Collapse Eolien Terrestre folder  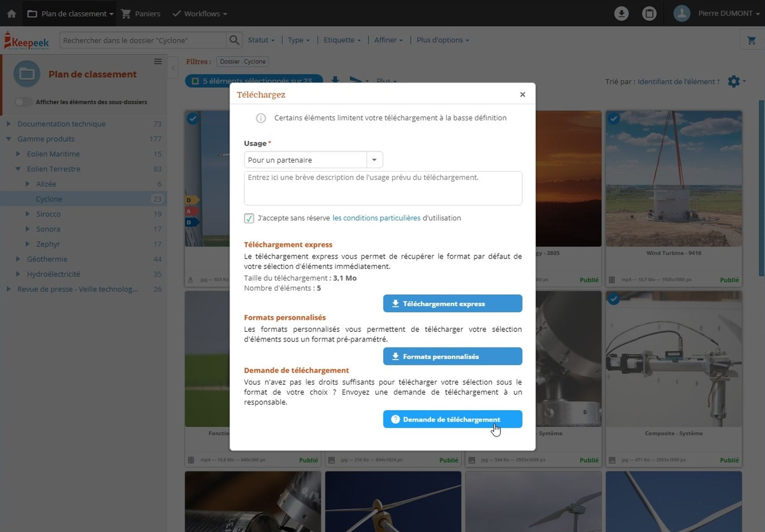coord(18,169)
